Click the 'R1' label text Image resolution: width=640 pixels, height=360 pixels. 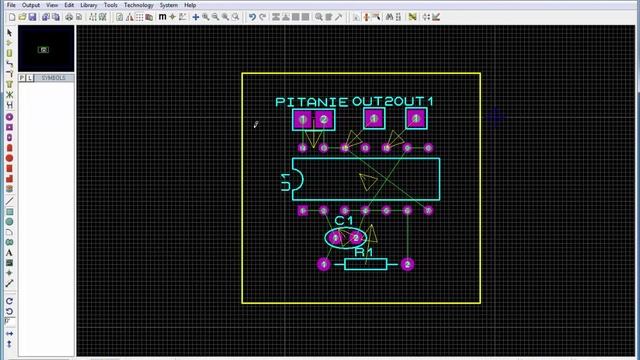(x=364, y=252)
